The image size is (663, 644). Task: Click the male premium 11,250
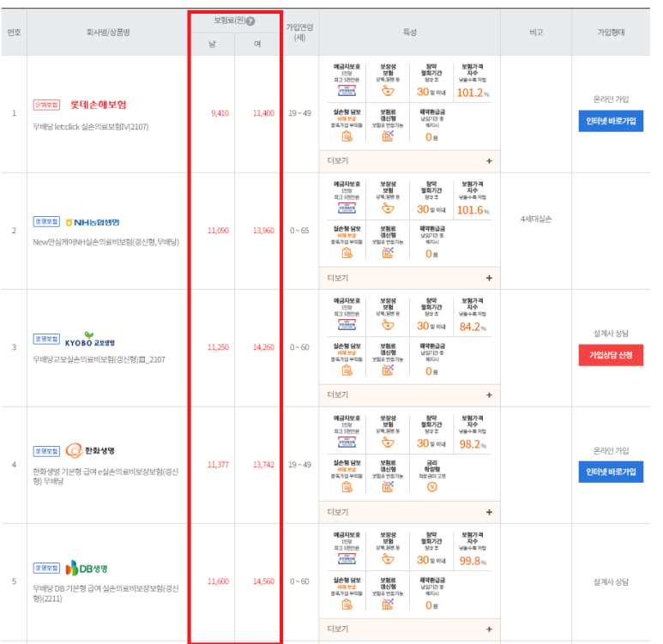pyautogui.click(x=218, y=347)
